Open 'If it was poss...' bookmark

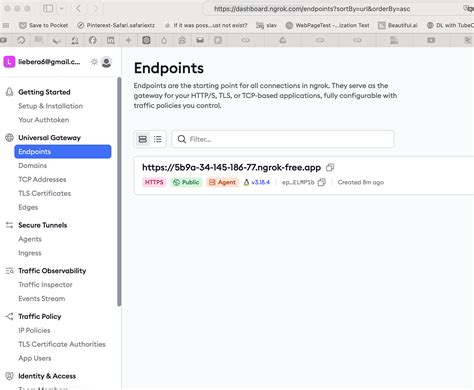coord(206,25)
